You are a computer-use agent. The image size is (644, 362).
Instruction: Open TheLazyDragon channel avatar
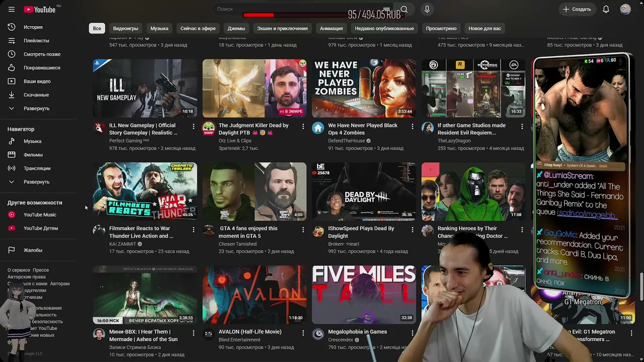click(x=428, y=128)
